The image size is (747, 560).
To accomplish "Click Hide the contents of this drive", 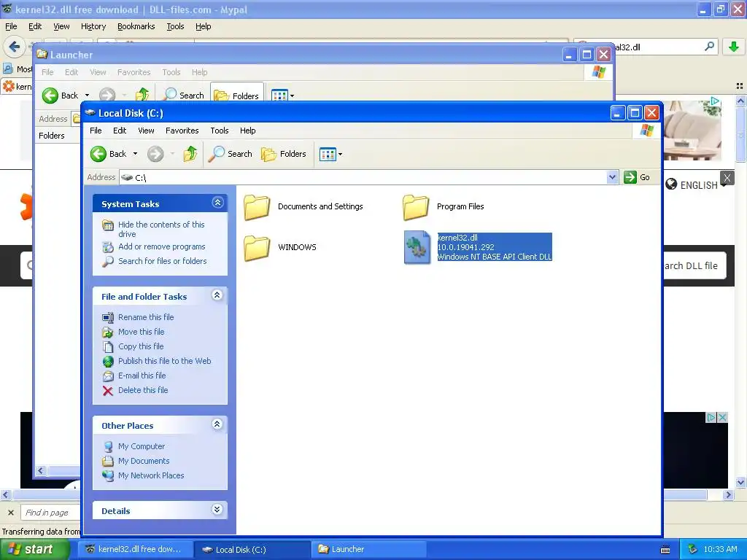I will (161, 229).
